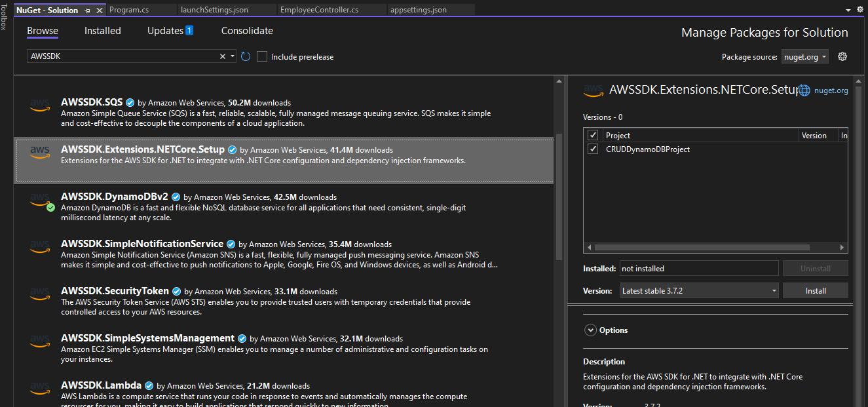Click the verified badge on the Extensions.NETCore.Setup list row
The width and height of the screenshot is (868, 407).
coord(232,150)
